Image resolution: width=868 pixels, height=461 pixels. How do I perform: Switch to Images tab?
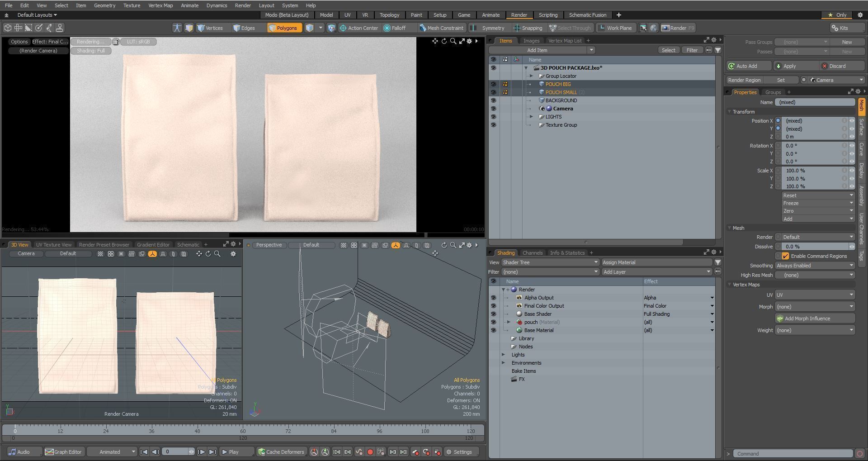pyautogui.click(x=531, y=41)
